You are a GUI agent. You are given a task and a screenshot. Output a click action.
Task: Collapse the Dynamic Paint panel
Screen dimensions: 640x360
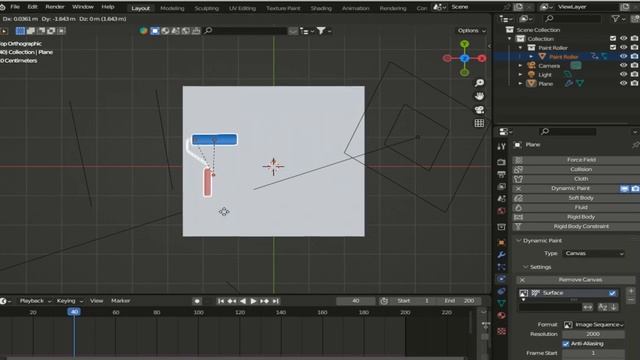[x=519, y=241]
